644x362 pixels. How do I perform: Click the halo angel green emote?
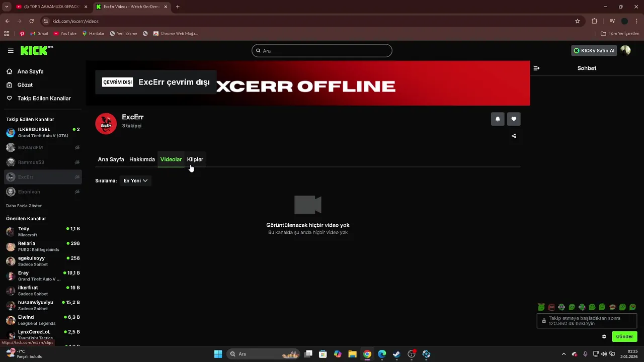(541, 307)
